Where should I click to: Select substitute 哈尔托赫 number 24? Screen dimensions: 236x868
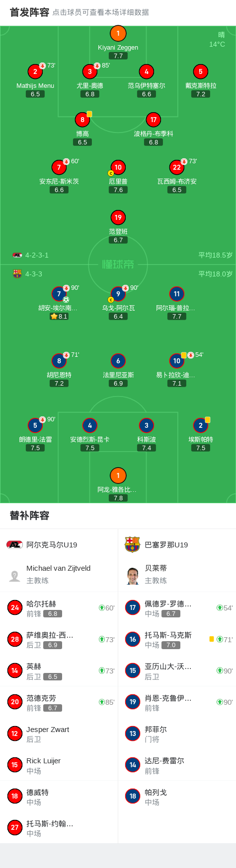point(59,608)
